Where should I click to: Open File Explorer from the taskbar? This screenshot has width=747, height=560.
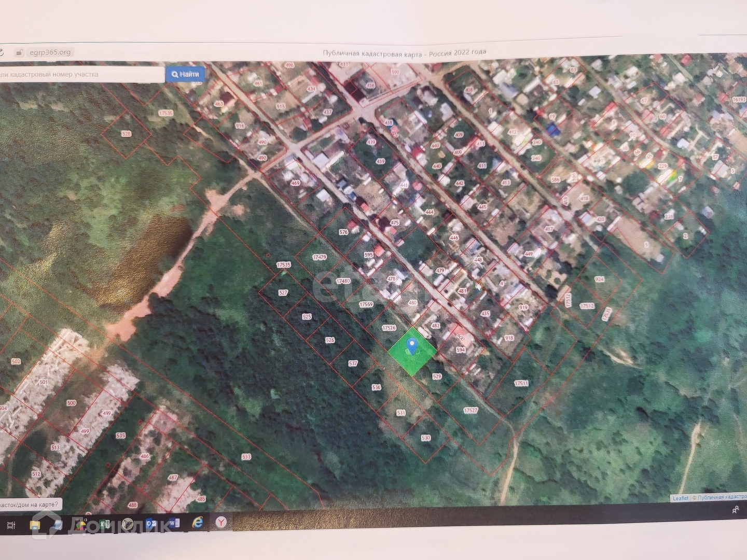coord(35,525)
